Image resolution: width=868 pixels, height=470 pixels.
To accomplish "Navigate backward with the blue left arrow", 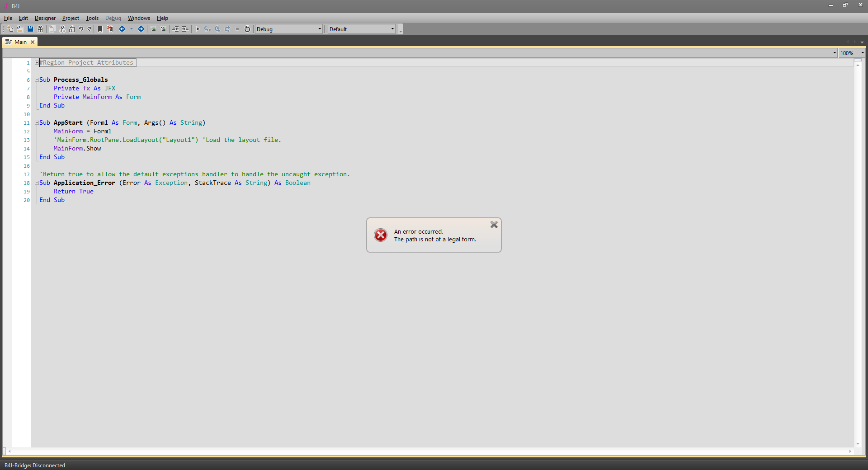I will click(x=122, y=29).
